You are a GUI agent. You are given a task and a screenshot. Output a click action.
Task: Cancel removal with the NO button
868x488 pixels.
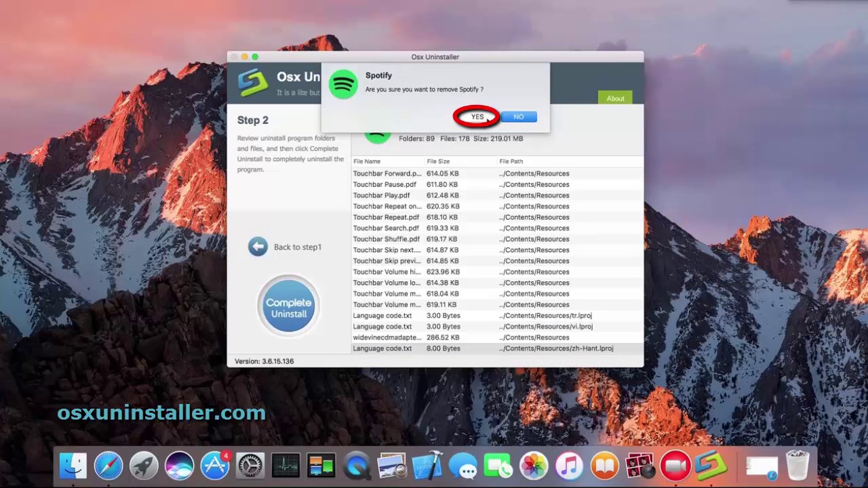tap(519, 117)
